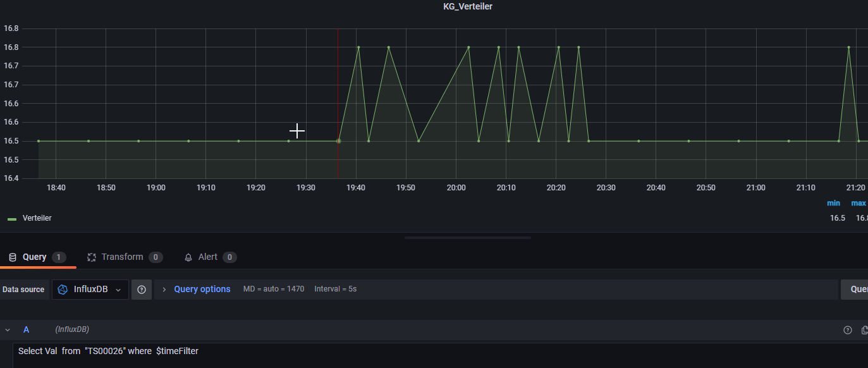Click the MD = auto = 1470 text
Screen dimensions: 868x368
click(274, 289)
